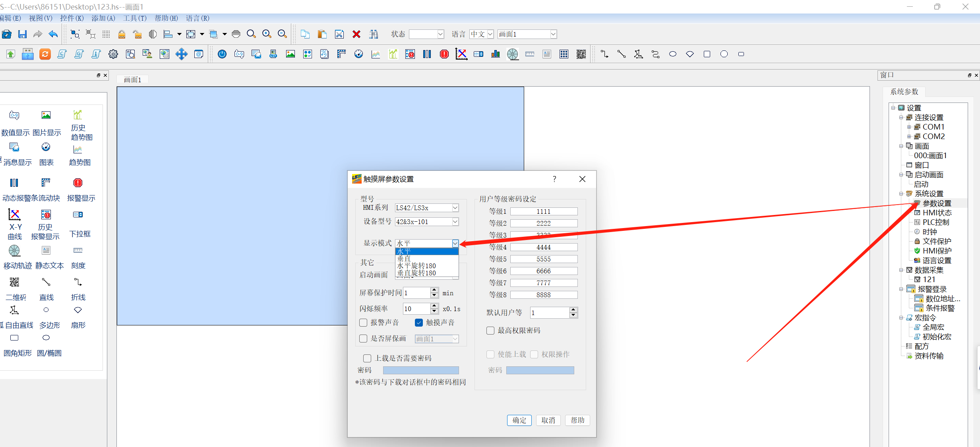The width and height of the screenshot is (980, 447).
Task: Click the 帮助 button in dialog
Action: click(577, 420)
